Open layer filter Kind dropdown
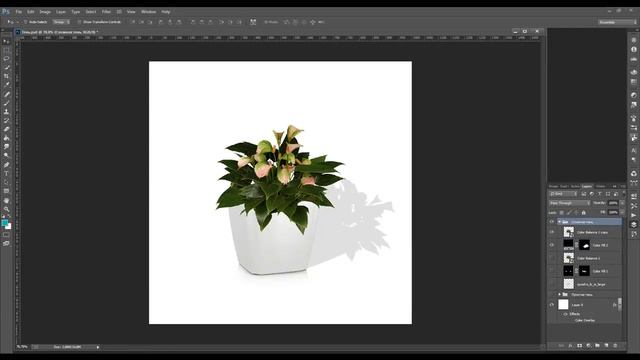Viewport: 640px width, 360px height. click(x=564, y=194)
